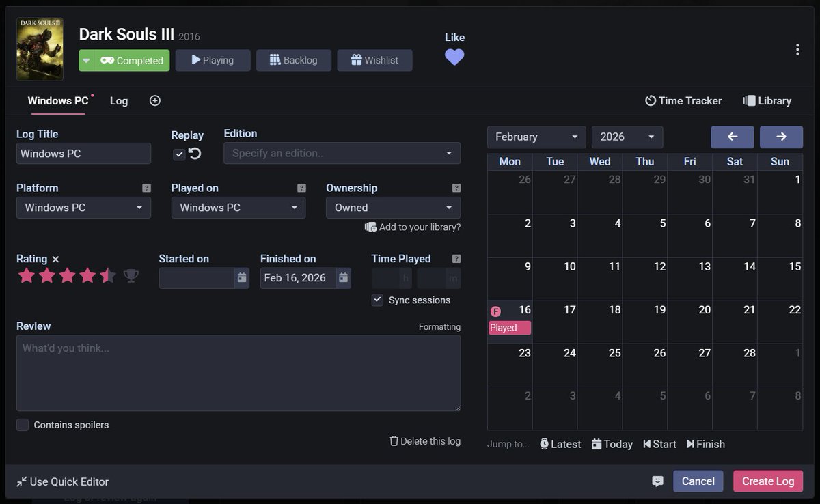Open the Ownership dropdown
820x504 pixels.
[394, 208]
